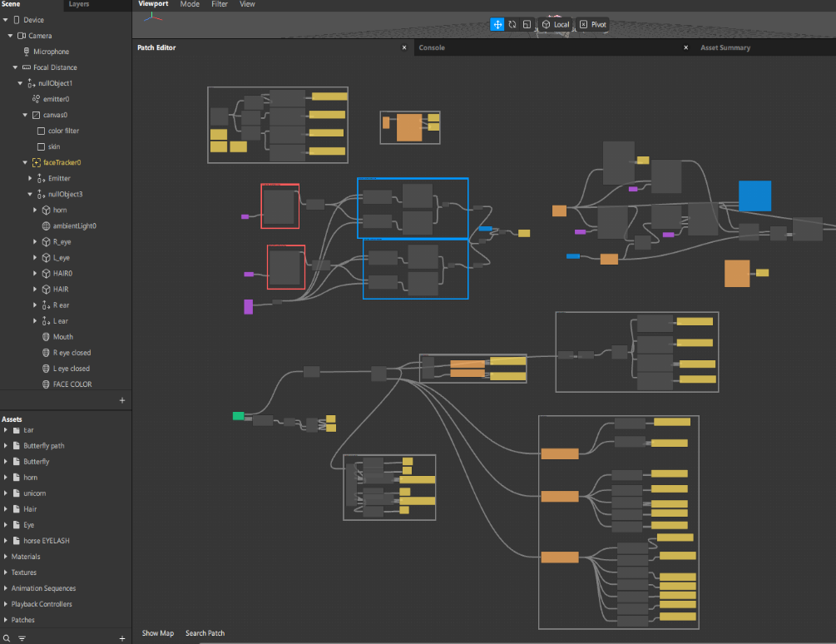
Task: Click the Focal Distance icon
Action: (27, 67)
